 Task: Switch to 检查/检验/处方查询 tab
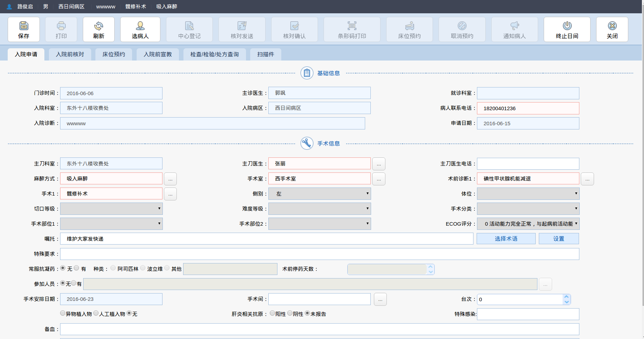(x=215, y=55)
